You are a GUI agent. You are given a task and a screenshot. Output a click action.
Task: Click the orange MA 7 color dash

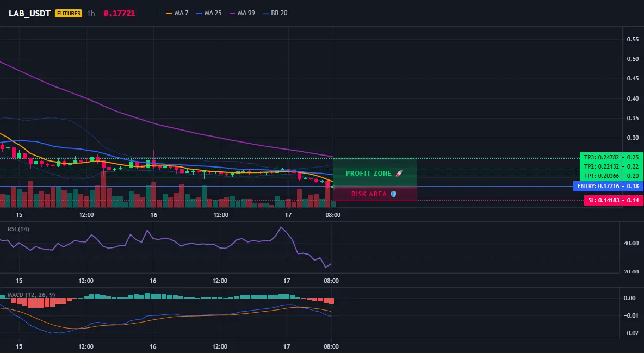pyautogui.click(x=169, y=13)
